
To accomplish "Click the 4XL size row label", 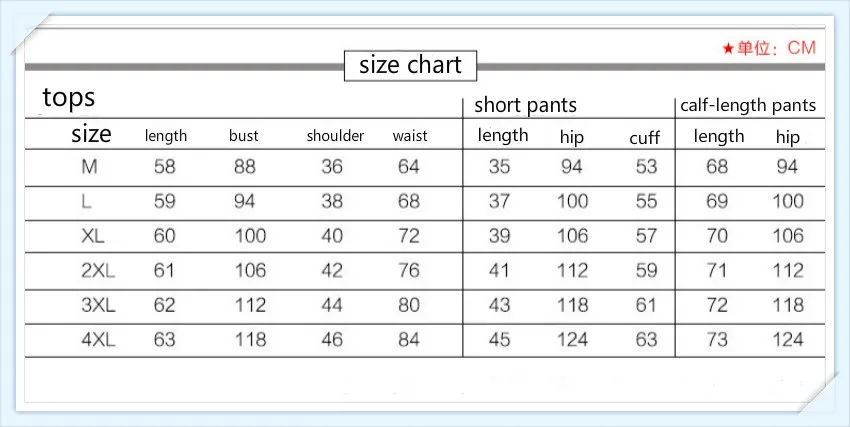I will pos(98,340).
